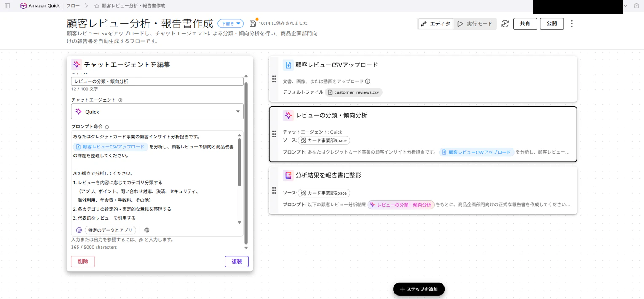Click the title field containing レビューの分類・傾向分析
This screenshot has height=299, width=644.
157,81
